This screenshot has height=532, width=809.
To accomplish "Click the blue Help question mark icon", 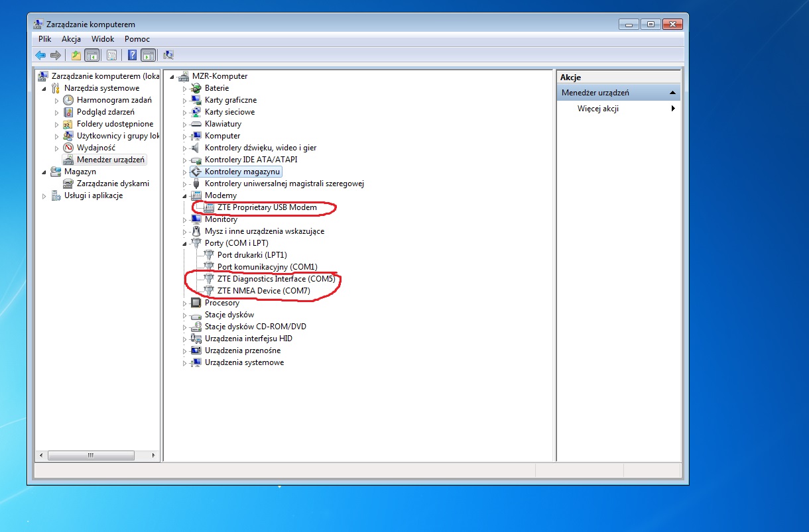I will coord(133,56).
